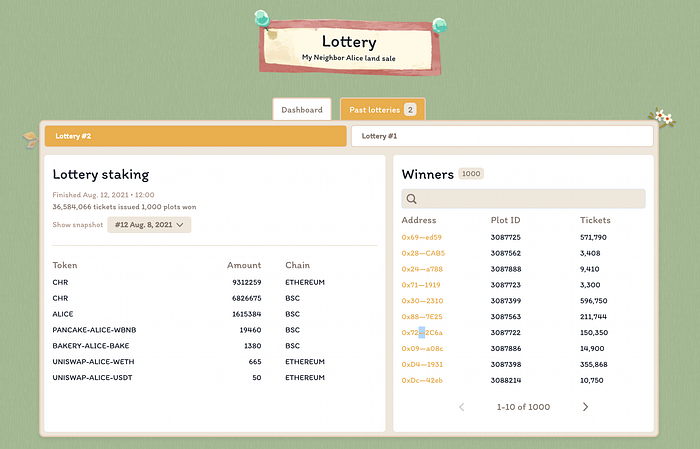Viewport: 700px width, 449px height.
Task: Open winner address 0x69—ed59
Action: [421, 237]
